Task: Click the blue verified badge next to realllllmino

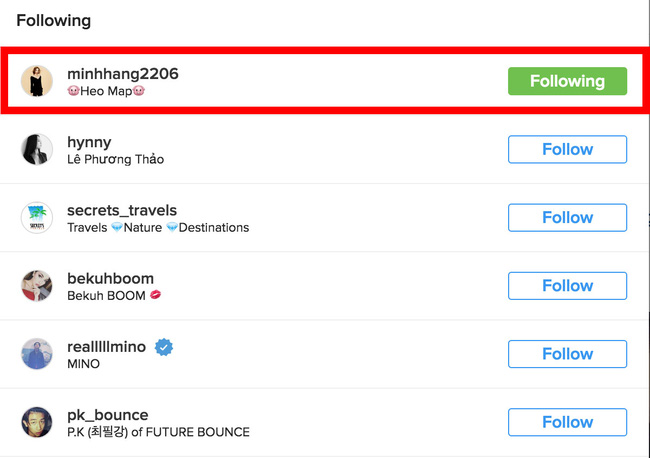Action: [x=164, y=347]
